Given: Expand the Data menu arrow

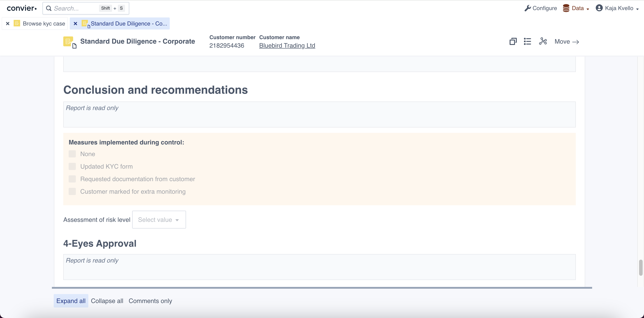Looking at the screenshot, I should coord(588,9).
